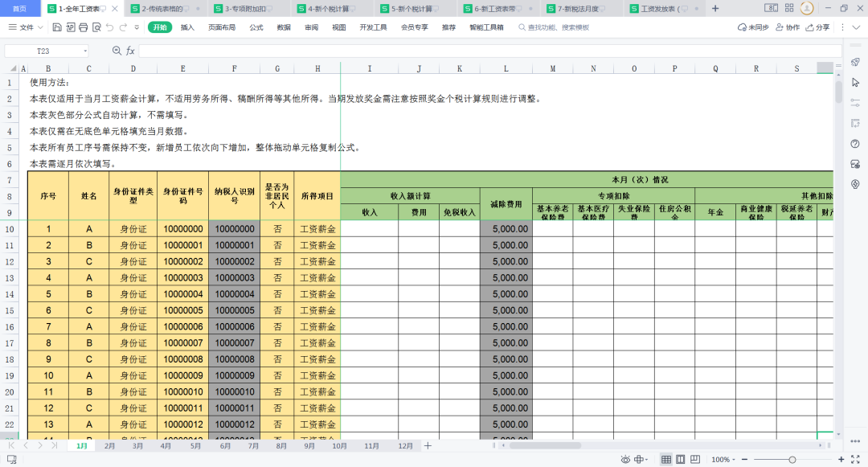The height and width of the screenshot is (467, 868).
Task: Click the 分享 share button
Action: [x=817, y=27]
